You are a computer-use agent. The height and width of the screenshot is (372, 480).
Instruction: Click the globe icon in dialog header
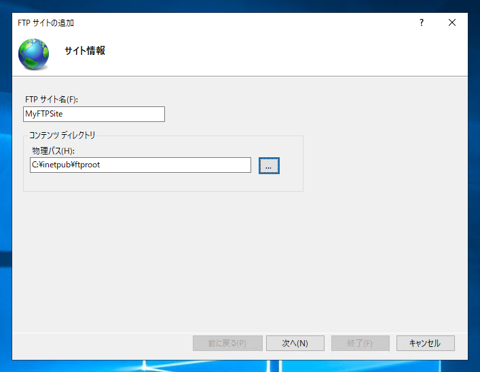(34, 54)
